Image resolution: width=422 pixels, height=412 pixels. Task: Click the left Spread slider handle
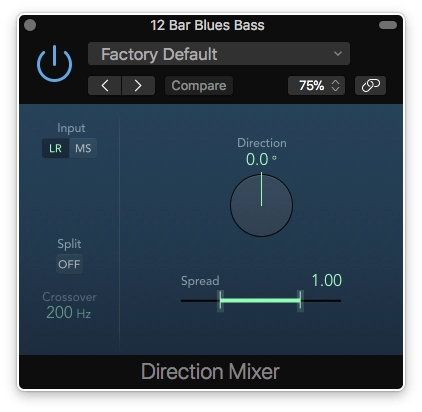pyautogui.click(x=220, y=301)
